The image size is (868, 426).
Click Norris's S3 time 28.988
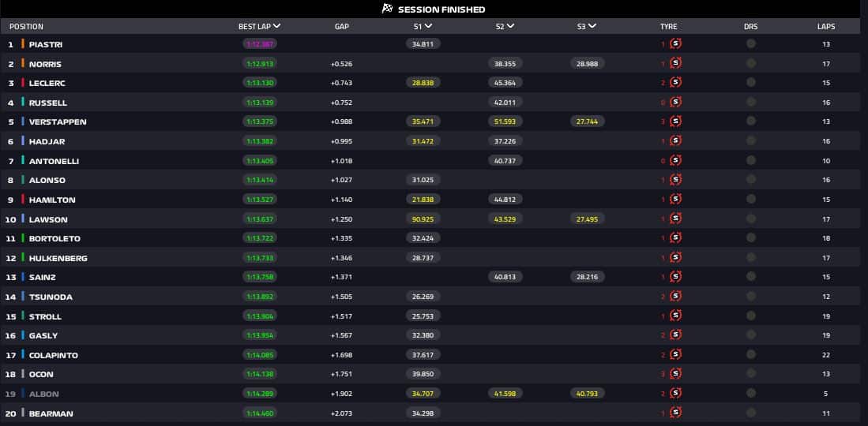587,64
